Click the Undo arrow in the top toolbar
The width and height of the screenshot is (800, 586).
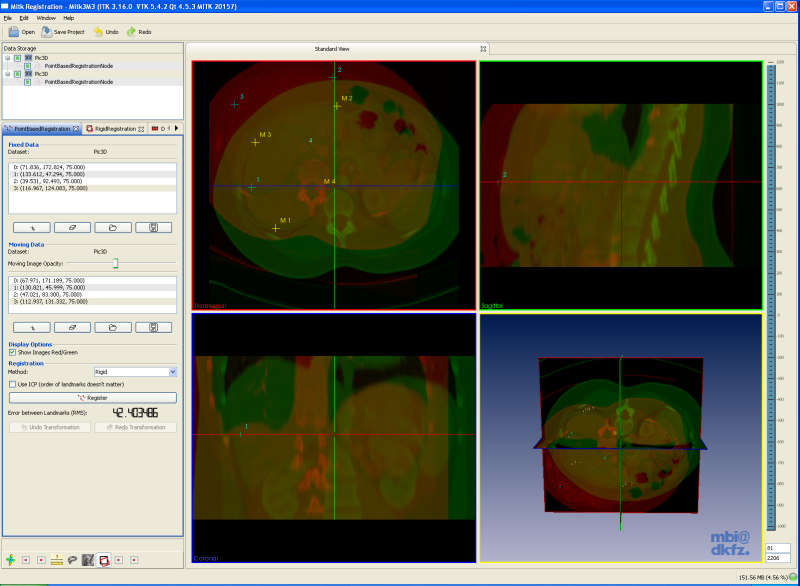pos(98,32)
